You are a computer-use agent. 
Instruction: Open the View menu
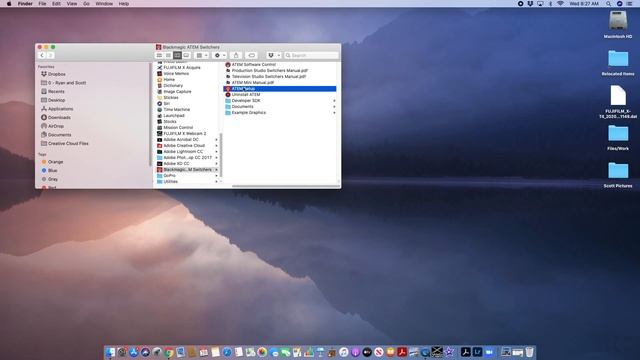pyautogui.click(x=72, y=4)
